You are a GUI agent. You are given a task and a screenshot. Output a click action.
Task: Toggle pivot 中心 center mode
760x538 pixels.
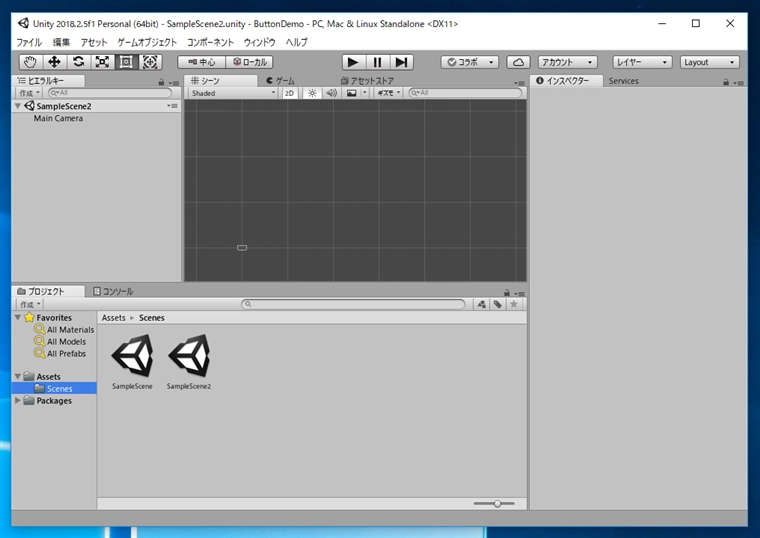pyautogui.click(x=202, y=62)
